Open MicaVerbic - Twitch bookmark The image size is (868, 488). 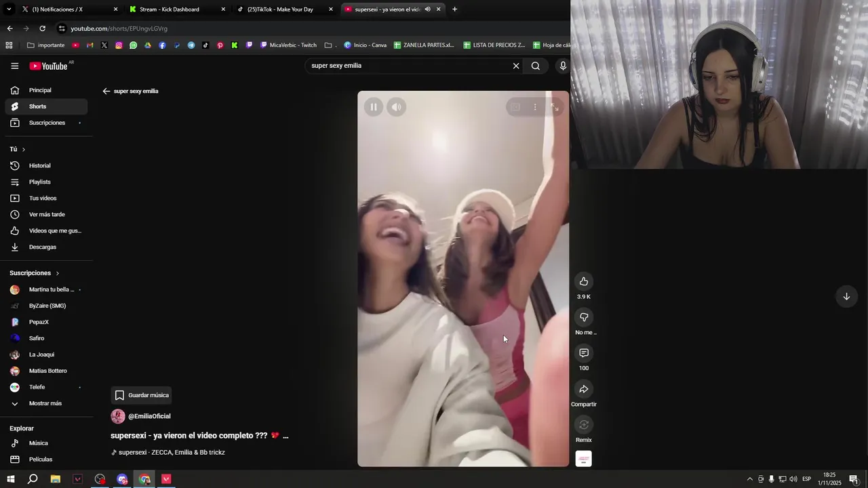[289, 45]
